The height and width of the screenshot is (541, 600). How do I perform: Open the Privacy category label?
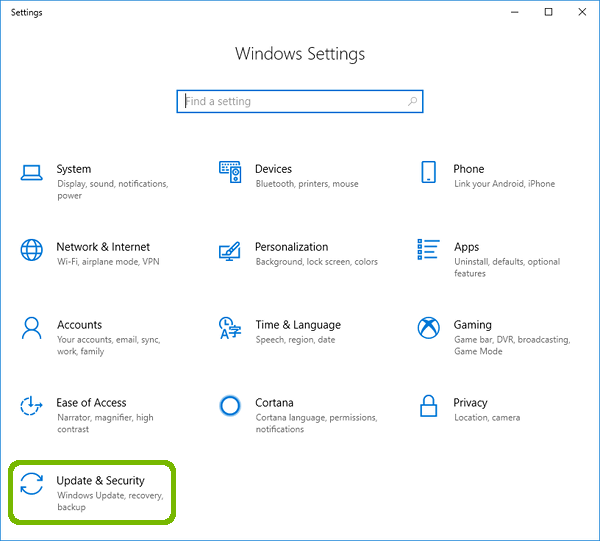[470, 403]
